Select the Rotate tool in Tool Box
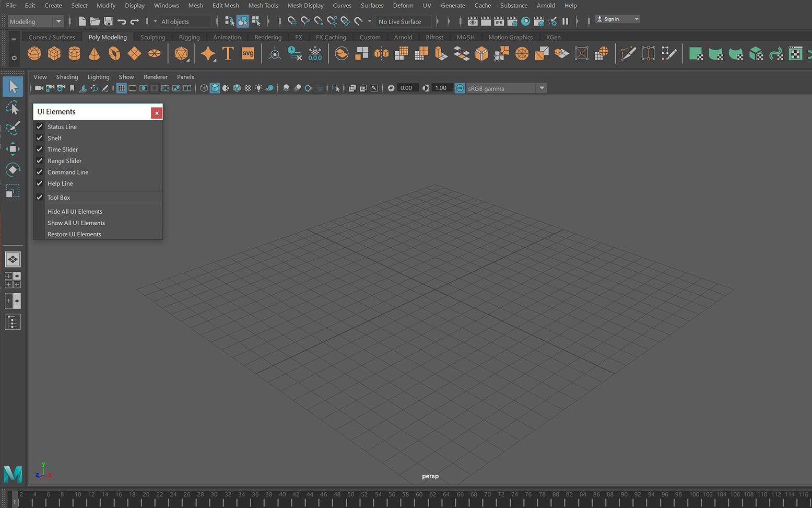This screenshot has height=508, width=812. 13,169
